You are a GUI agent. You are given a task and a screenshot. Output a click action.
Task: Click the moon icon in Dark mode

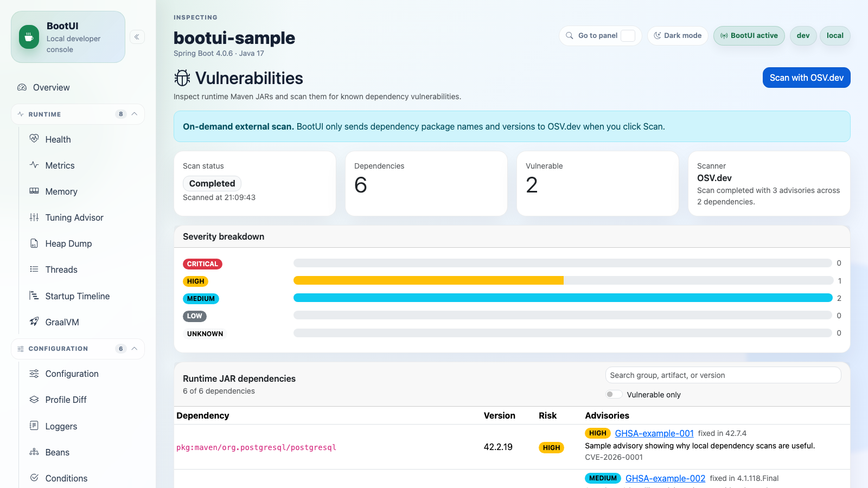click(658, 36)
